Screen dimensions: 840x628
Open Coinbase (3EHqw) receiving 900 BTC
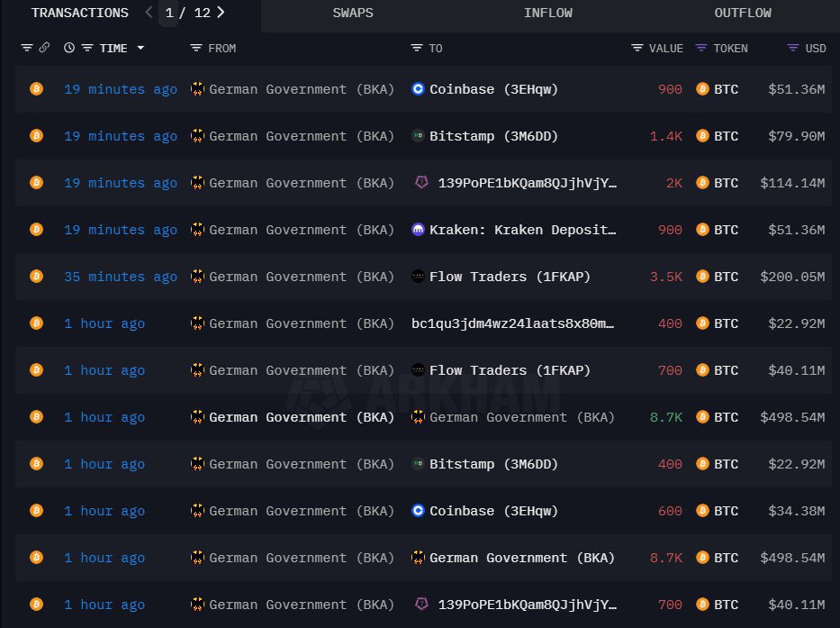[x=493, y=89]
